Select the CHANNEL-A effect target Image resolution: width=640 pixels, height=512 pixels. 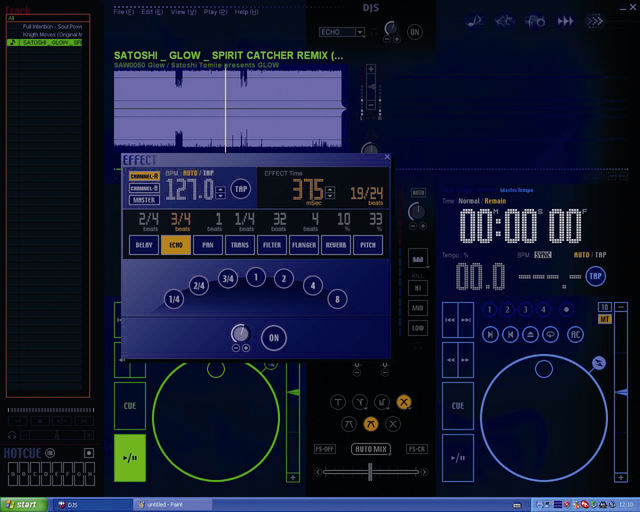(x=144, y=176)
